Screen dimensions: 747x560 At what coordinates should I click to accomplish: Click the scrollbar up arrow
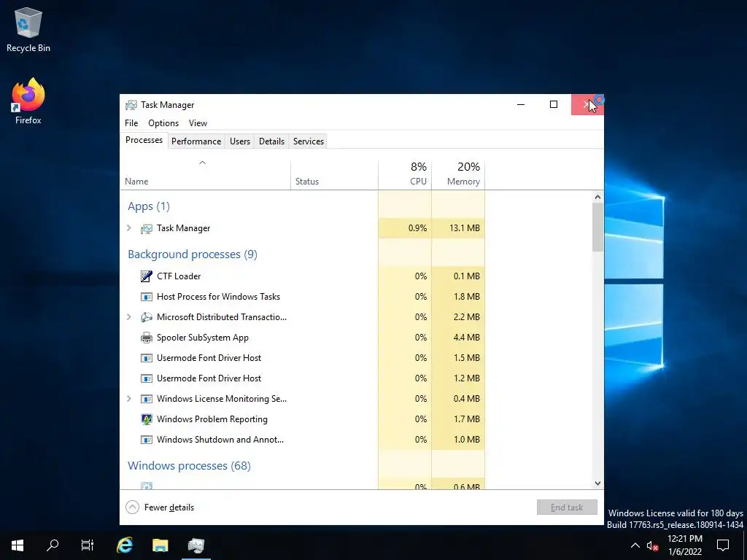598,197
